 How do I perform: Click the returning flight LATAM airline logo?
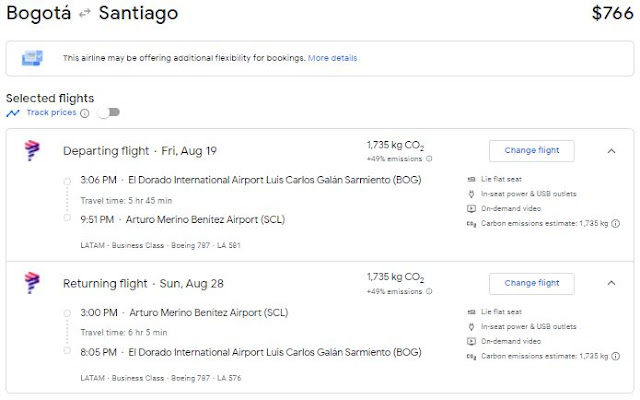tap(31, 283)
